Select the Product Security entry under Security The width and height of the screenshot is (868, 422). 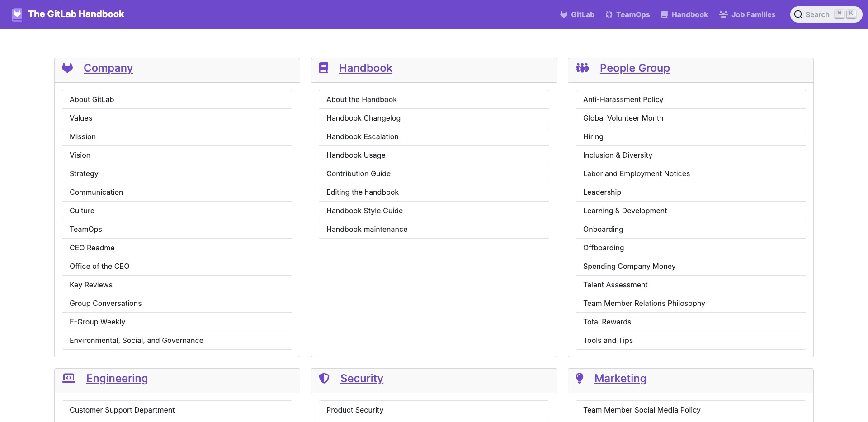(355, 410)
